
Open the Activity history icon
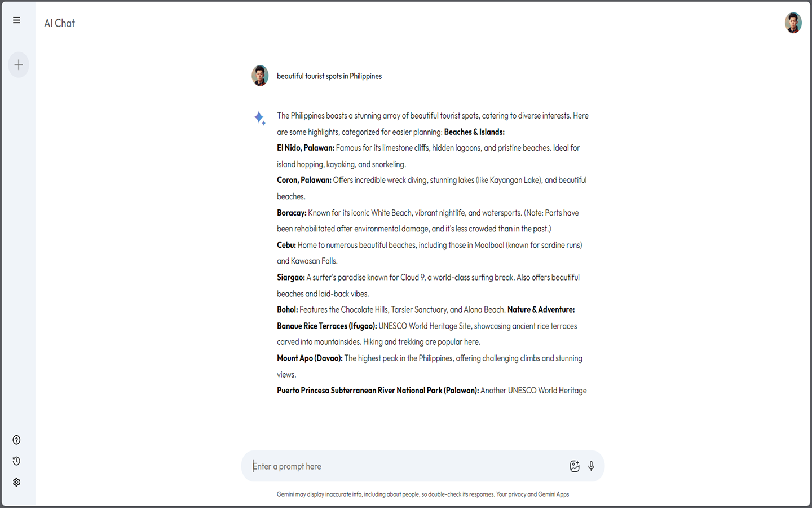click(16, 461)
